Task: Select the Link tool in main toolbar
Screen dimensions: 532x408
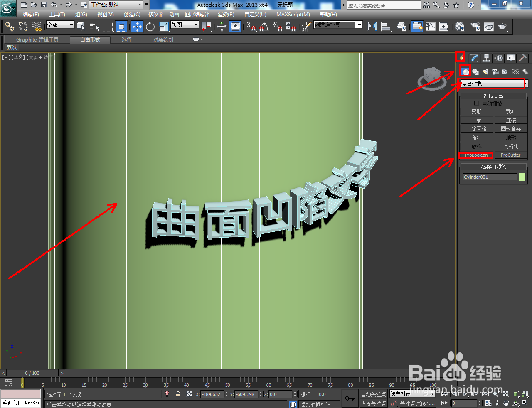Action: point(10,26)
